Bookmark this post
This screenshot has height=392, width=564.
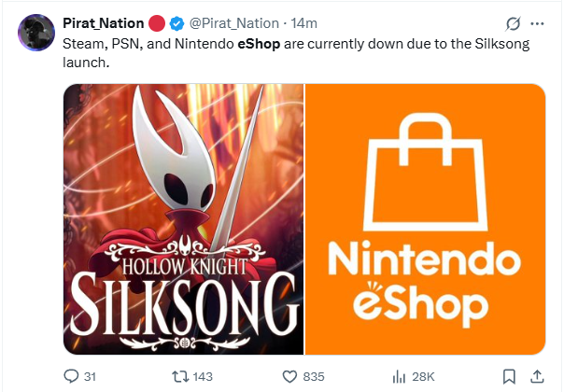(x=509, y=375)
